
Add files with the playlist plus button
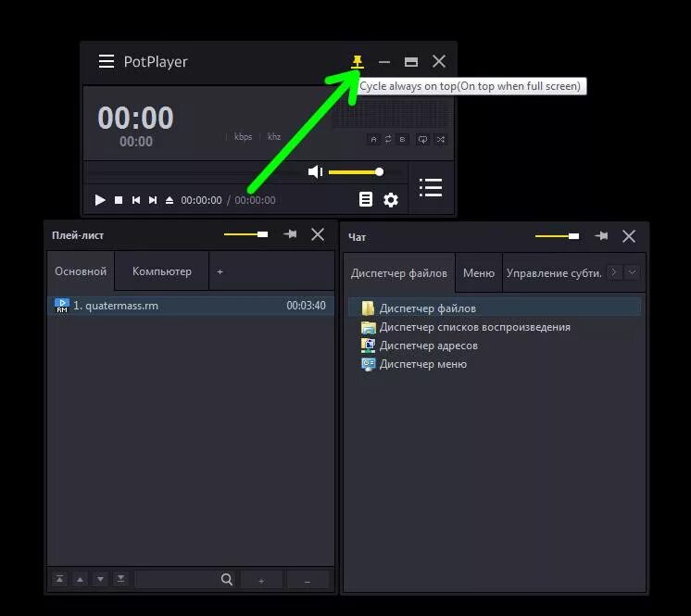click(x=261, y=580)
